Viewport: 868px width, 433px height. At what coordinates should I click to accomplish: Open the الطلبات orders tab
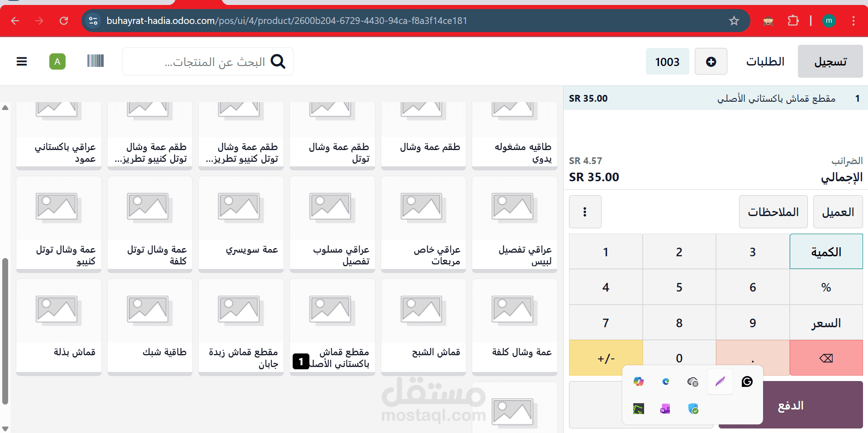click(765, 61)
